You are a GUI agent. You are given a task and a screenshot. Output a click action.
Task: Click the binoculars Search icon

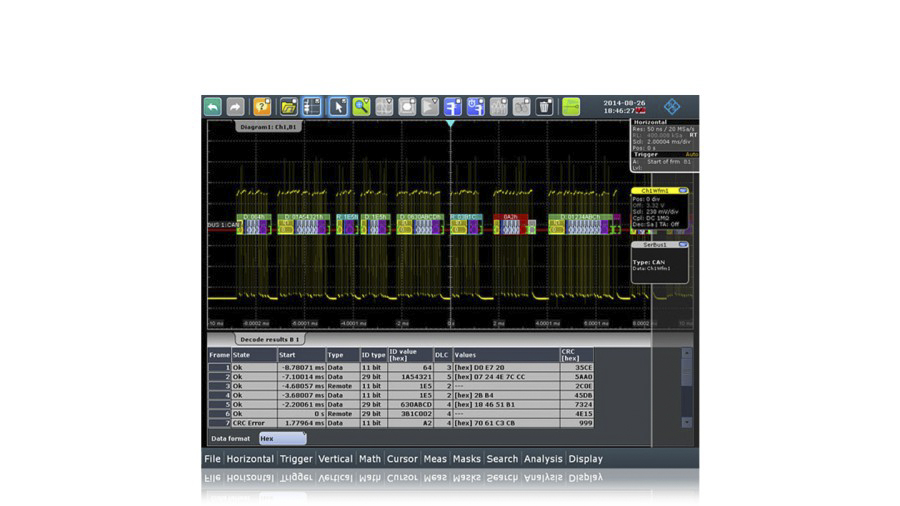[x=522, y=107]
